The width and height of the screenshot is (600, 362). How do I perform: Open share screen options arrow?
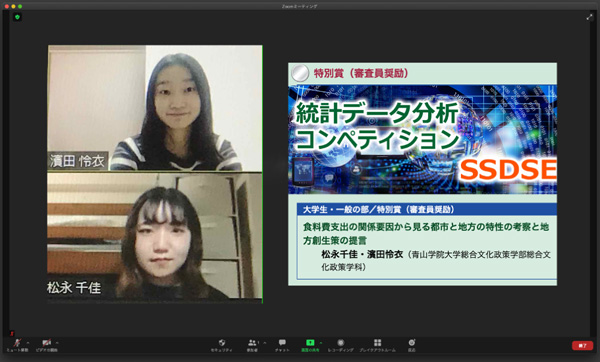(x=321, y=342)
